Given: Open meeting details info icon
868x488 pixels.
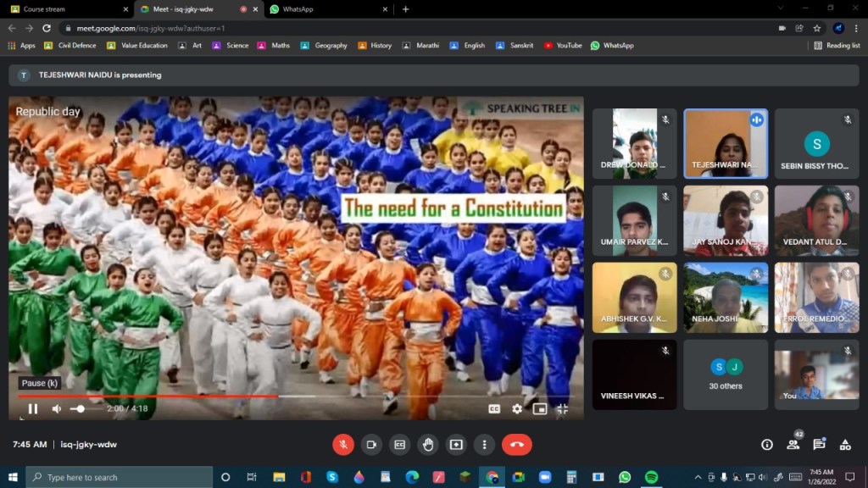Looking at the screenshot, I should tap(767, 444).
